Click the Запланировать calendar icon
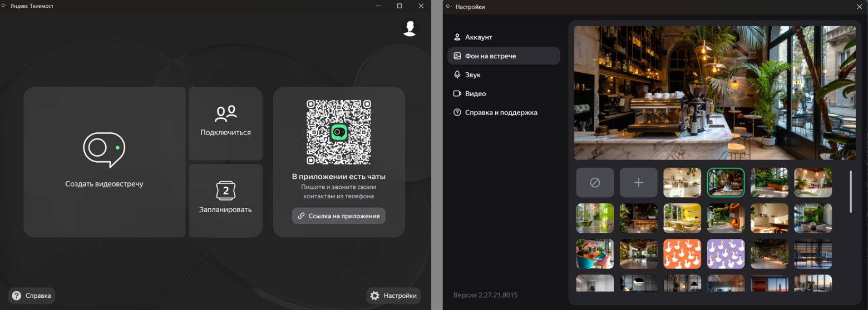This screenshot has height=310, width=868. point(226,191)
